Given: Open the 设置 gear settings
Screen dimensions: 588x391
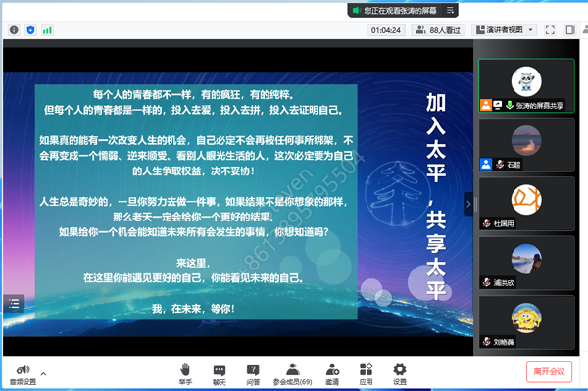Looking at the screenshot, I should pyautogui.click(x=400, y=374).
